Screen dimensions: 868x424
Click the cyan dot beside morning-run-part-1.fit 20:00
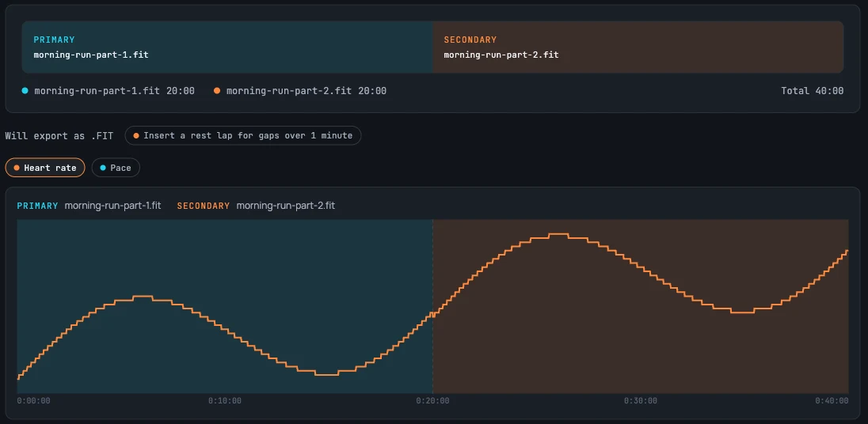coord(25,91)
